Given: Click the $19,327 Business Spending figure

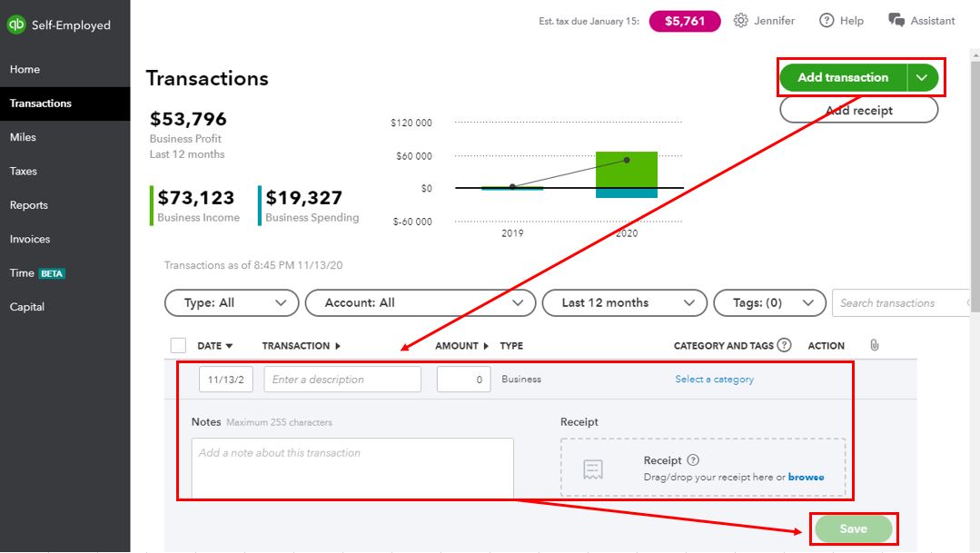Looking at the screenshot, I should 304,198.
